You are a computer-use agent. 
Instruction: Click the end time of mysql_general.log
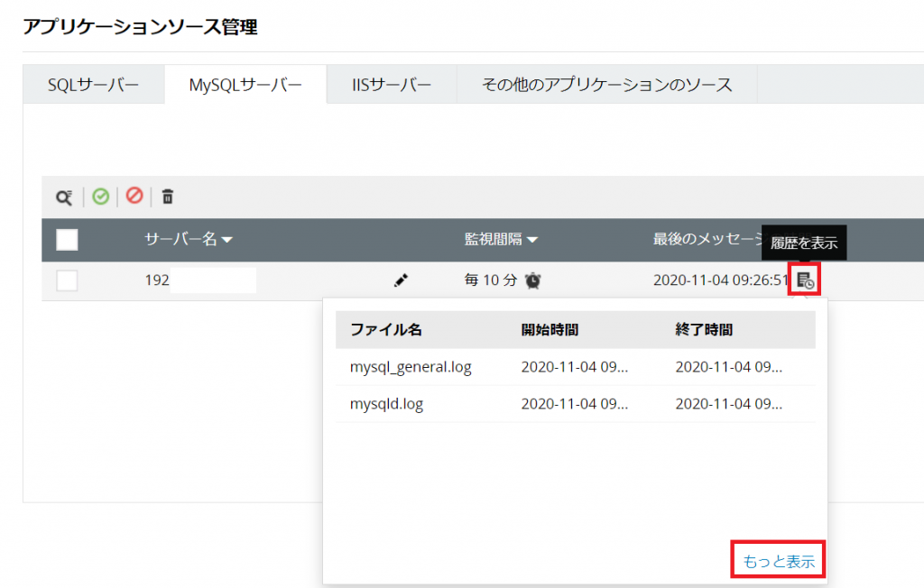point(729,367)
